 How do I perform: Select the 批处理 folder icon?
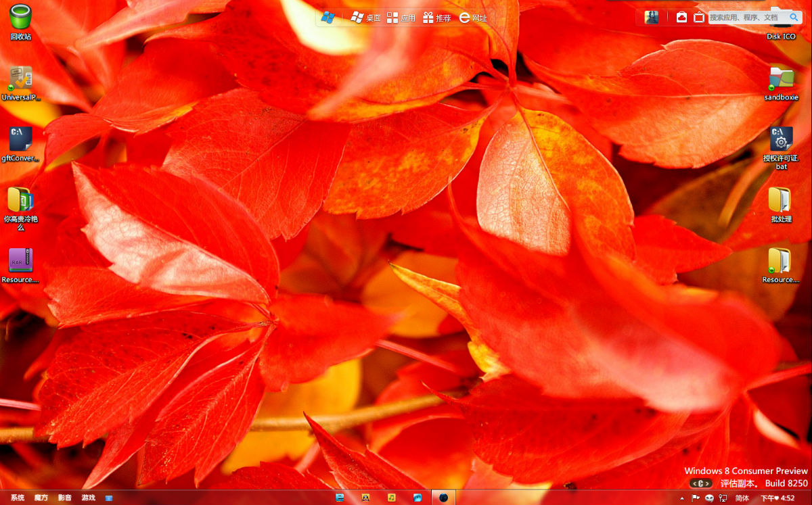[780, 205]
